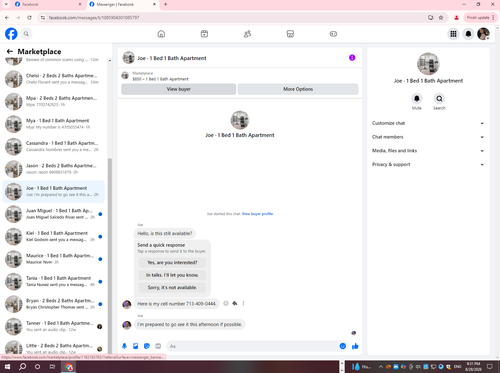The height and width of the screenshot is (373, 500).
Task: Open Maurice 1 Bed 1 Bath conversation
Action: [x=53, y=259]
